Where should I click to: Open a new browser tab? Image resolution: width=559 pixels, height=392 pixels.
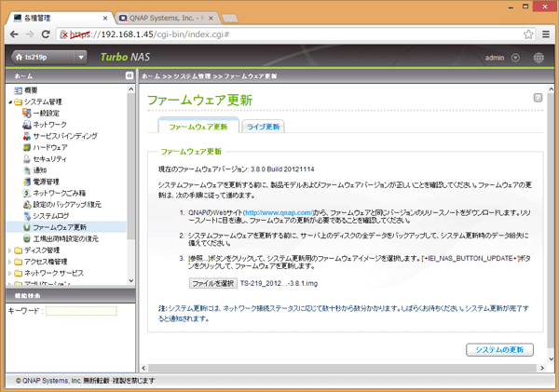(x=229, y=19)
